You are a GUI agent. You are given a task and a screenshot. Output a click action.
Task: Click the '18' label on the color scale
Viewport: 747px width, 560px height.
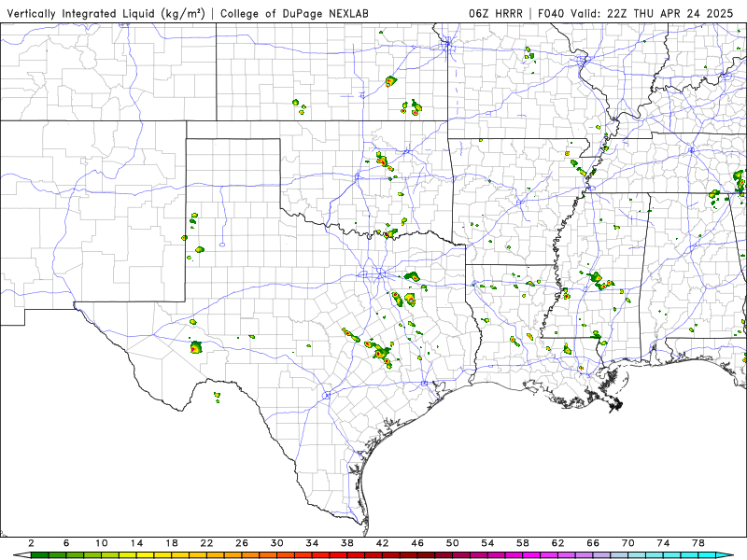pyautogui.click(x=172, y=543)
